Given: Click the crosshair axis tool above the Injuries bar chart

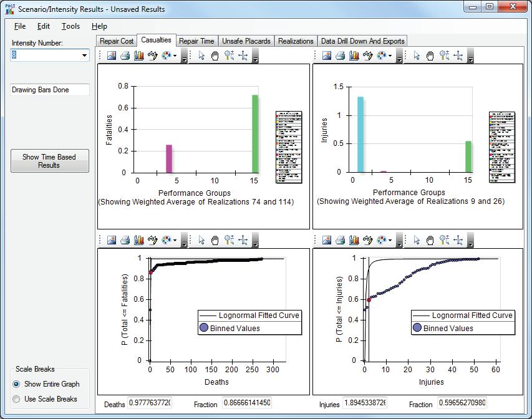Looking at the screenshot, I should [x=458, y=55].
